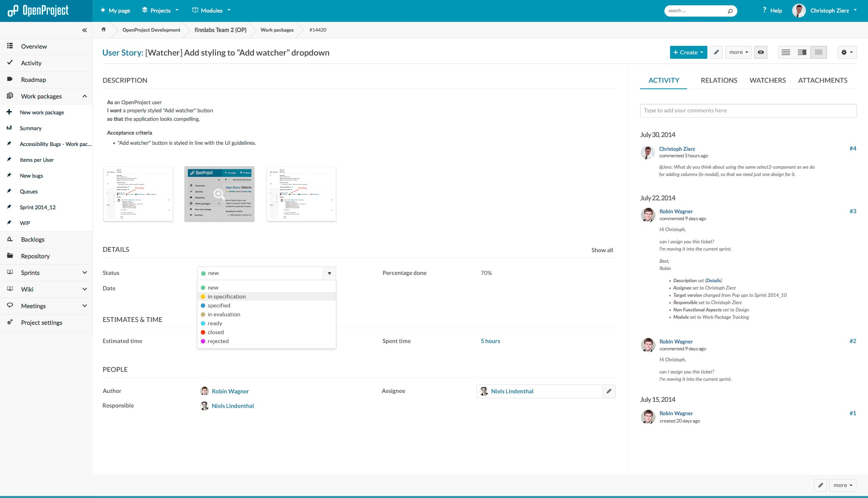Click the Create button to add new item
The width and height of the screenshot is (868, 498).
688,52
